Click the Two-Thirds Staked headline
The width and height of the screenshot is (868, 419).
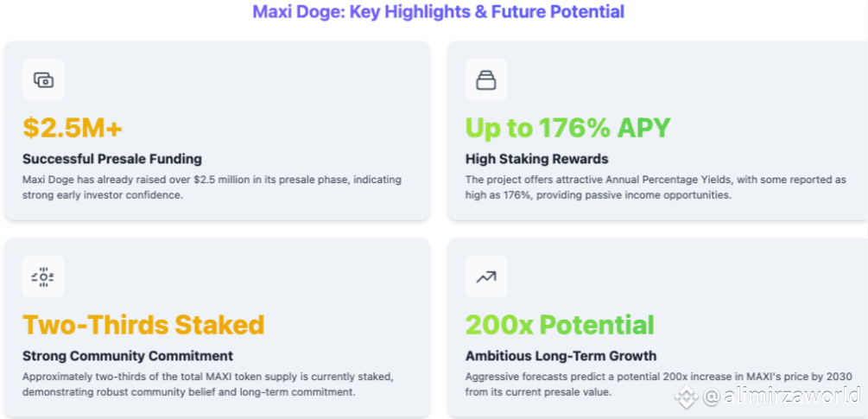[143, 325]
